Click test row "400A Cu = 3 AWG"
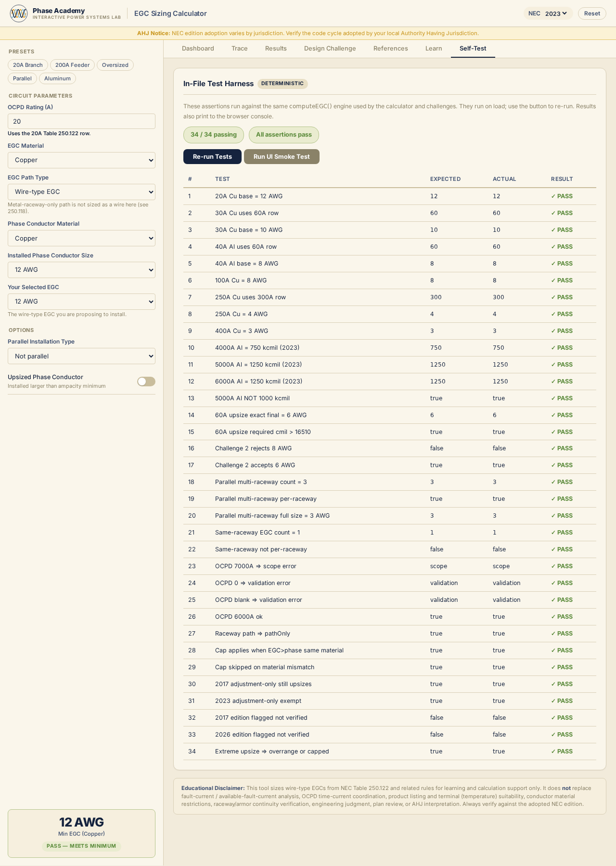616x866 pixels. tap(390, 331)
